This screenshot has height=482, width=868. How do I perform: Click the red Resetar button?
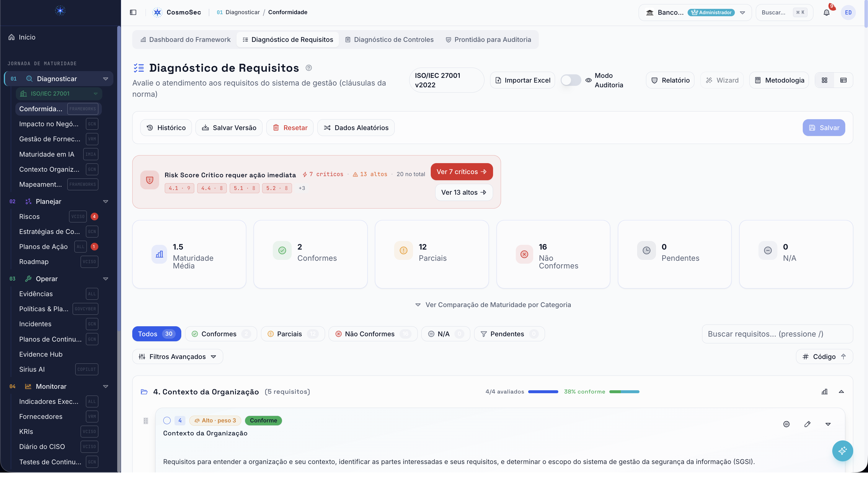(x=290, y=127)
